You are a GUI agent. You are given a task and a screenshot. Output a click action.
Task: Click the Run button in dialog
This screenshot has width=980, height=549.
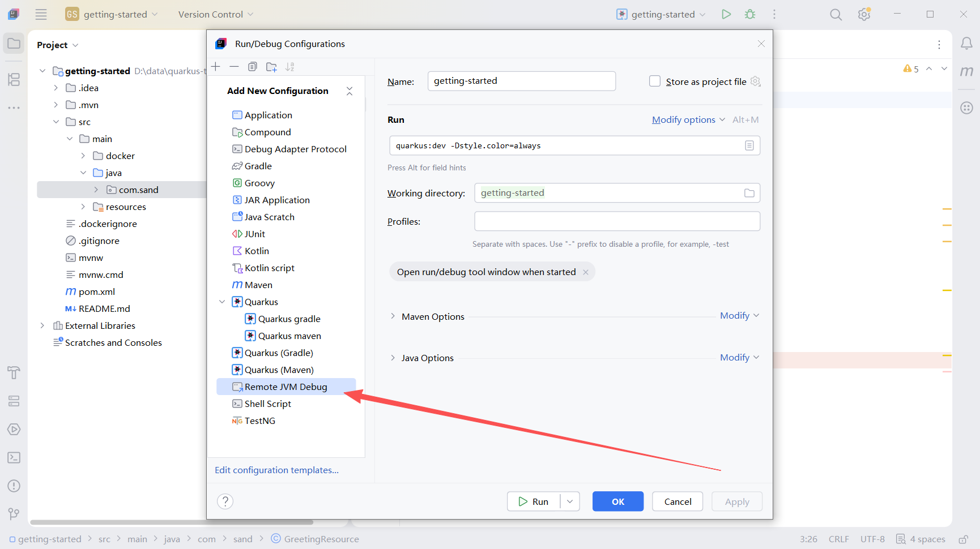click(x=534, y=501)
